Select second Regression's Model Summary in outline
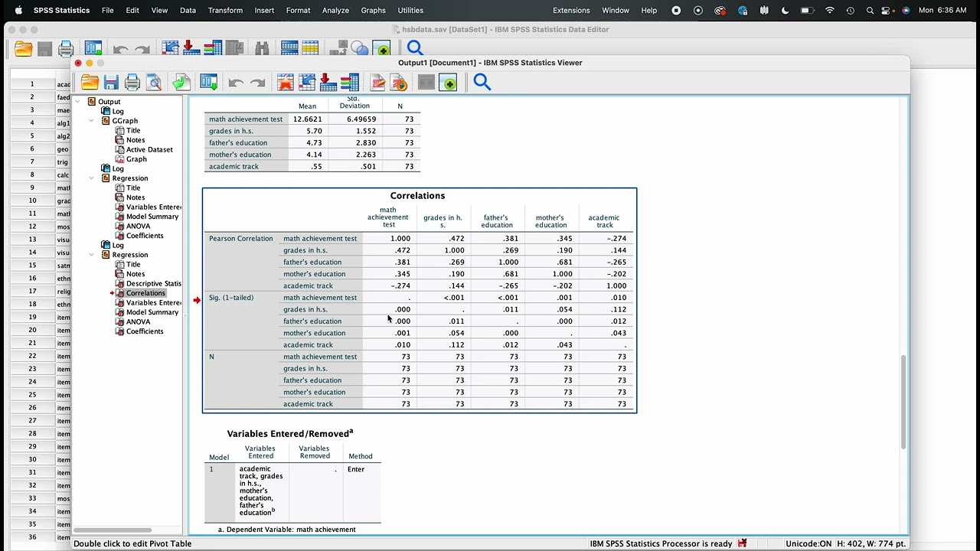Image resolution: width=980 pixels, height=551 pixels. tap(152, 312)
